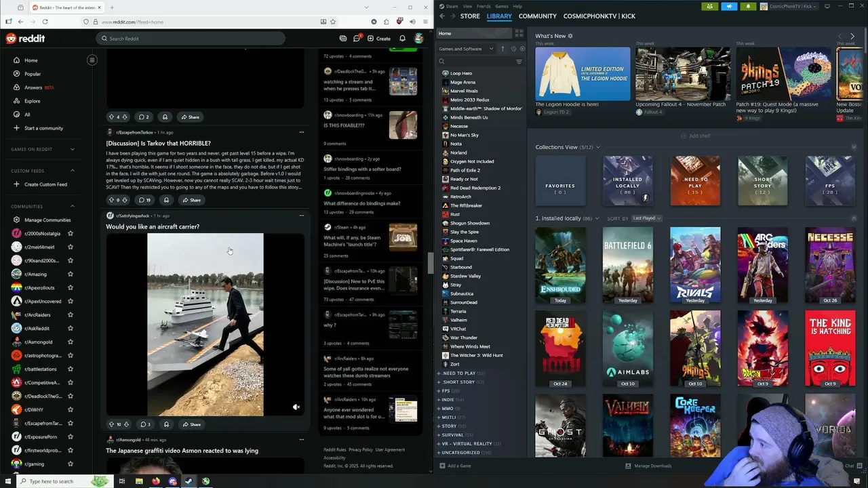Collapse Communities section in Reddit sidebar
The height and width of the screenshot is (488, 868).
(x=73, y=206)
